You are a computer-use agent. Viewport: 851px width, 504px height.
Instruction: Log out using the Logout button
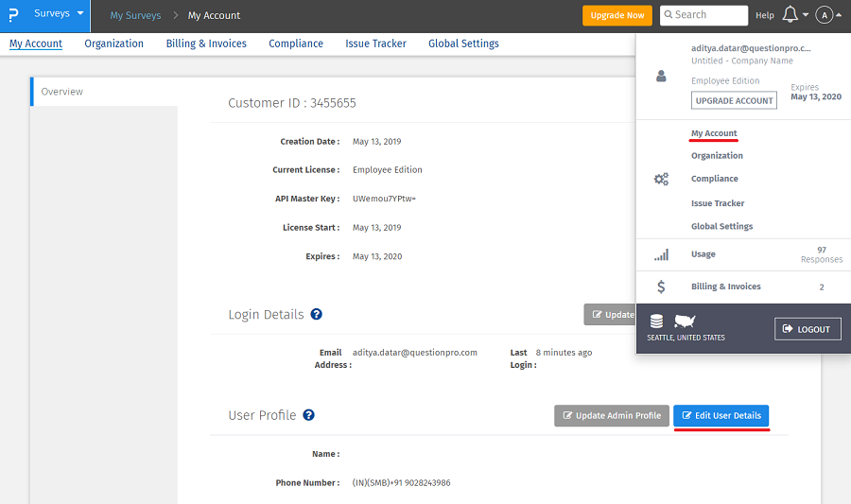coord(808,329)
